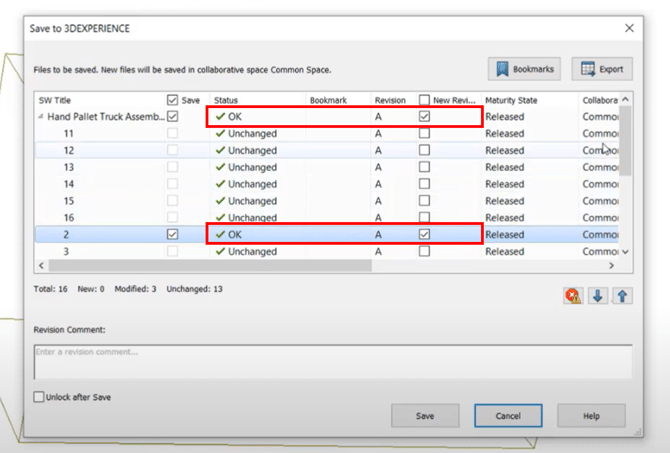Click the Save button

(425, 416)
